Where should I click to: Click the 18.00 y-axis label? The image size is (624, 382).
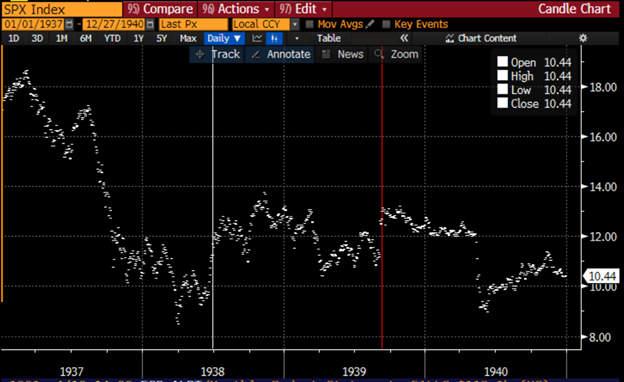[603, 87]
